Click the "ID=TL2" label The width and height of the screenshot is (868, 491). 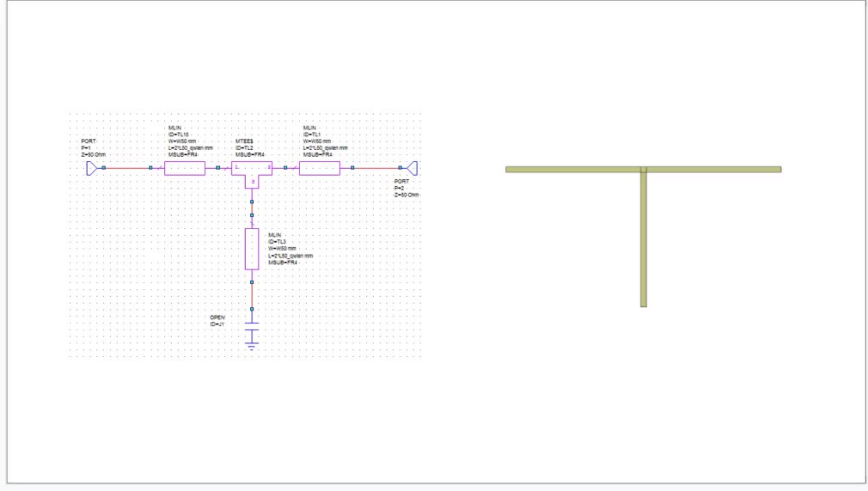[244, 148]
